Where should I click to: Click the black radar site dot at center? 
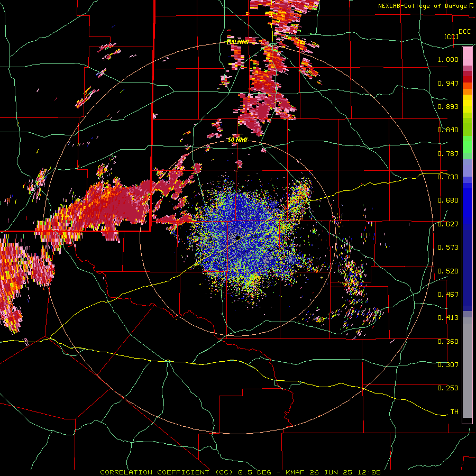[x=237, y=237]
